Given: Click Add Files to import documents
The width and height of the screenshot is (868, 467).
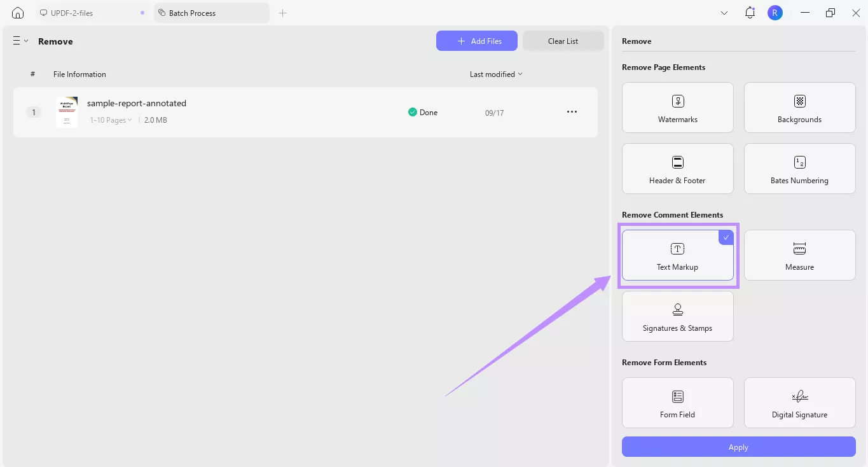Looking at the screenshot, I should tap(476, 41).
